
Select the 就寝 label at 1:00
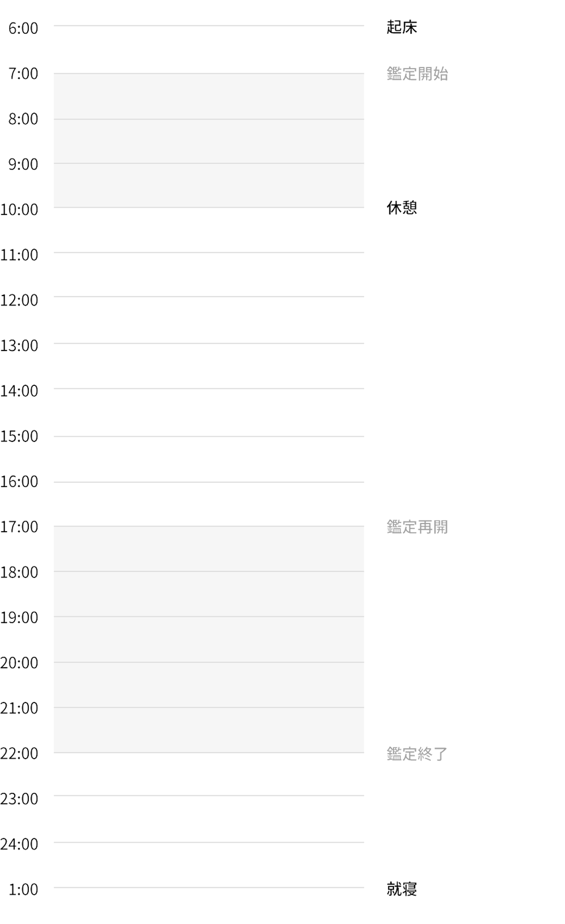pos(402,889)
